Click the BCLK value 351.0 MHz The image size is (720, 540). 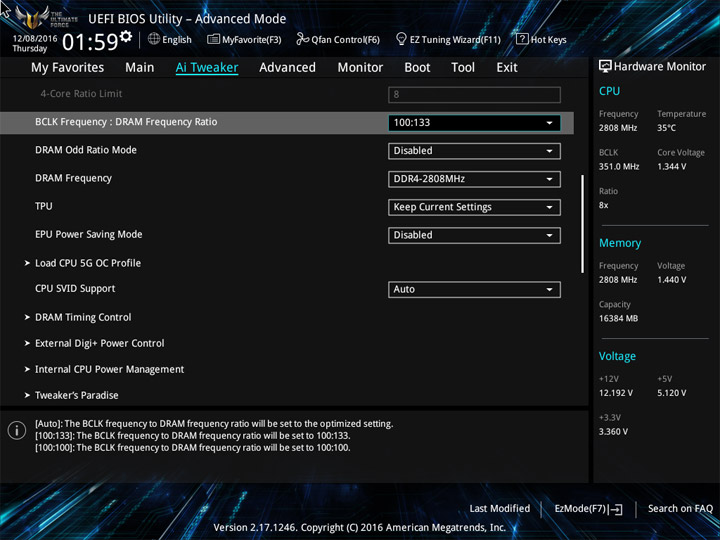coord(619,167)
